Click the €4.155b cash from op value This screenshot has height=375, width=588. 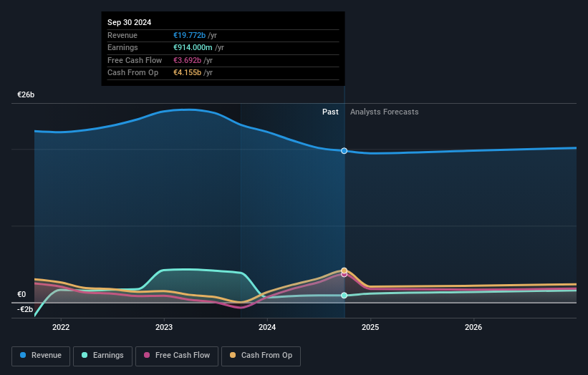pyautogui.click(x=187, y=73)
